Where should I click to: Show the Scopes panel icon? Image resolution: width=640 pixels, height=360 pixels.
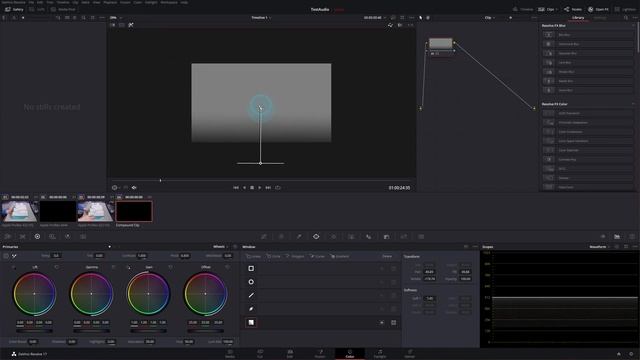(x=617, y=236)
